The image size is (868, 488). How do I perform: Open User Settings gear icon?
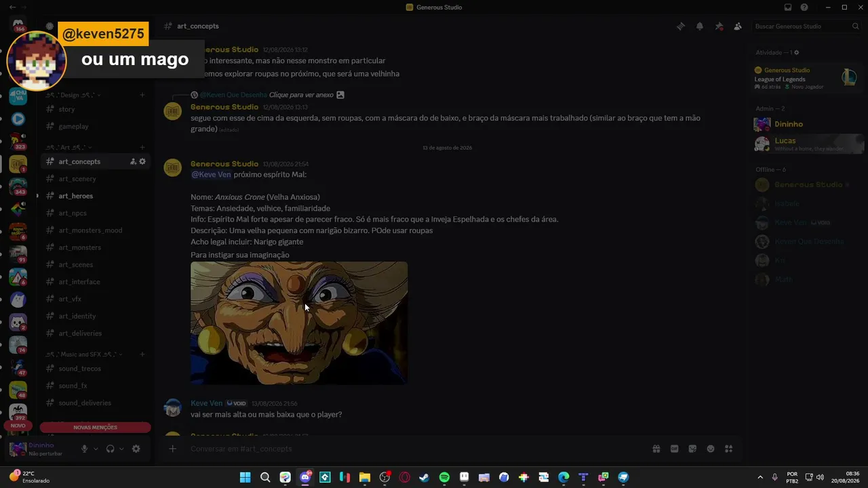pyautogui.click(x=136, y=449)
